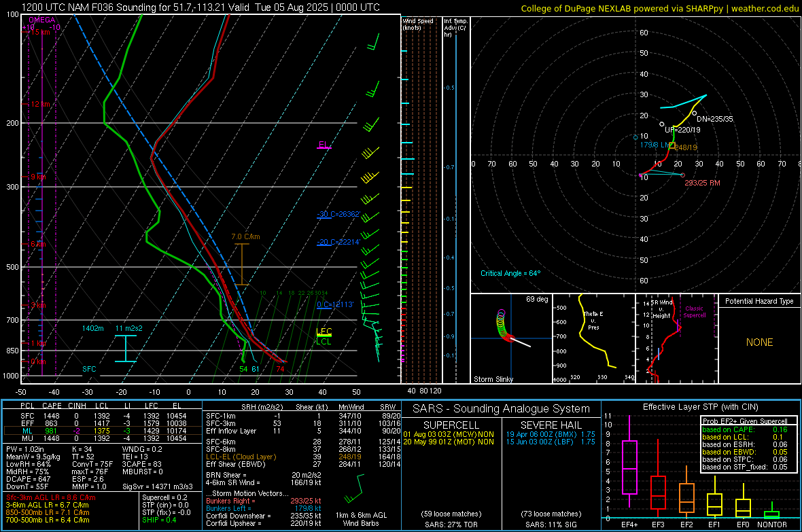Click '700-500mb LR = 6.4 C/km'
802x532 pixels.
(x=48, y=520)
